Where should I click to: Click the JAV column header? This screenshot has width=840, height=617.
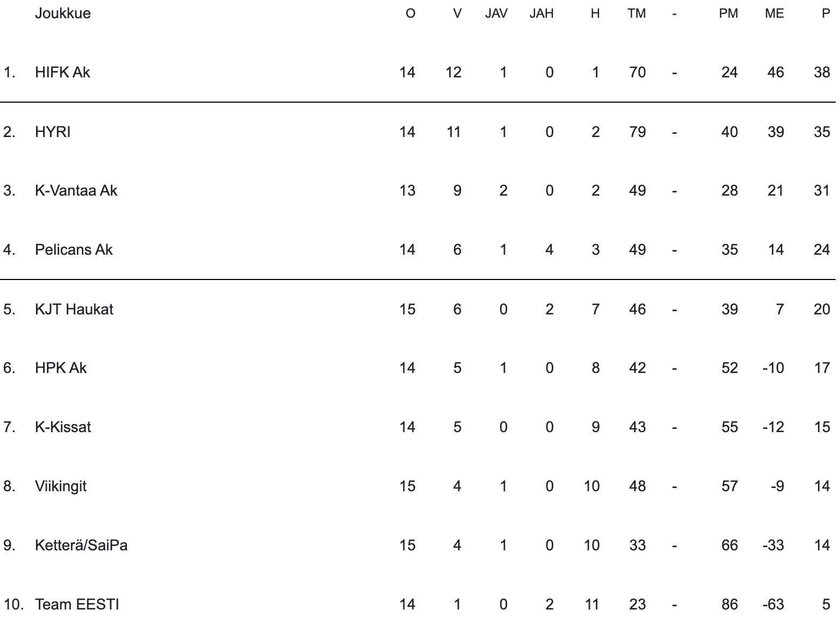(496, 13)
